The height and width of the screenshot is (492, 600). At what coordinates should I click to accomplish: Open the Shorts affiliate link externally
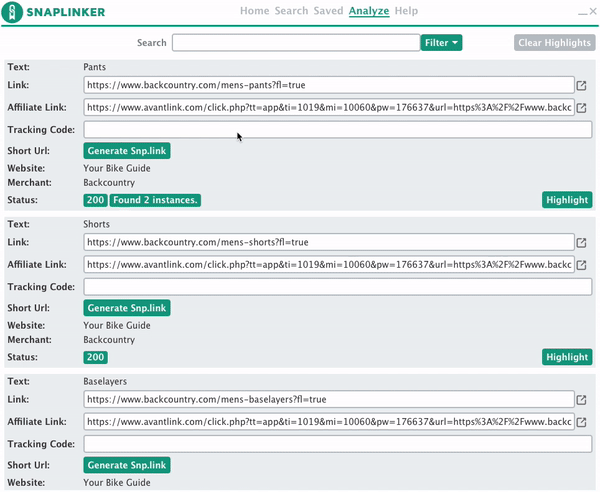581,265
